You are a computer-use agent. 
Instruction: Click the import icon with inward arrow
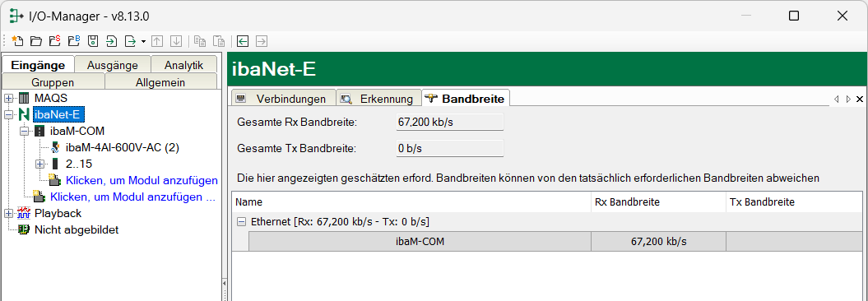point(112,41)
